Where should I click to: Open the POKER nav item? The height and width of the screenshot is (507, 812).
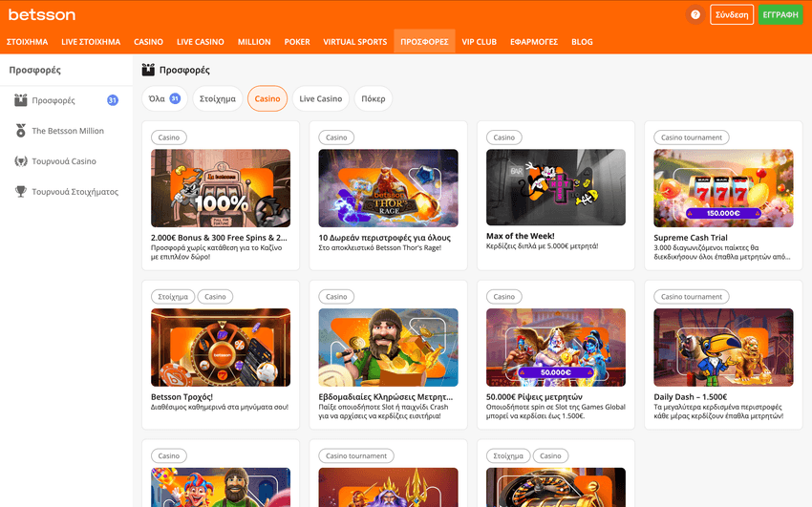pos(297,42)
